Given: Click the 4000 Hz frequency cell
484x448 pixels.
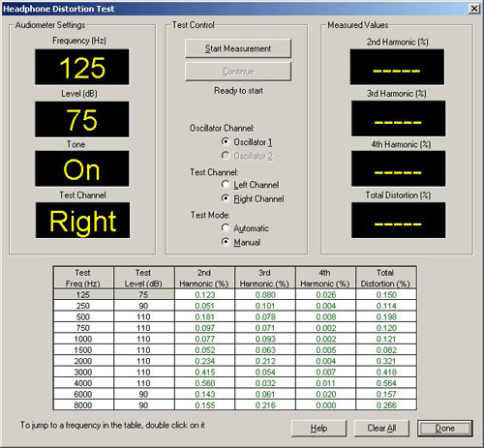Looking at the screenshot, I should click(83, 383).
